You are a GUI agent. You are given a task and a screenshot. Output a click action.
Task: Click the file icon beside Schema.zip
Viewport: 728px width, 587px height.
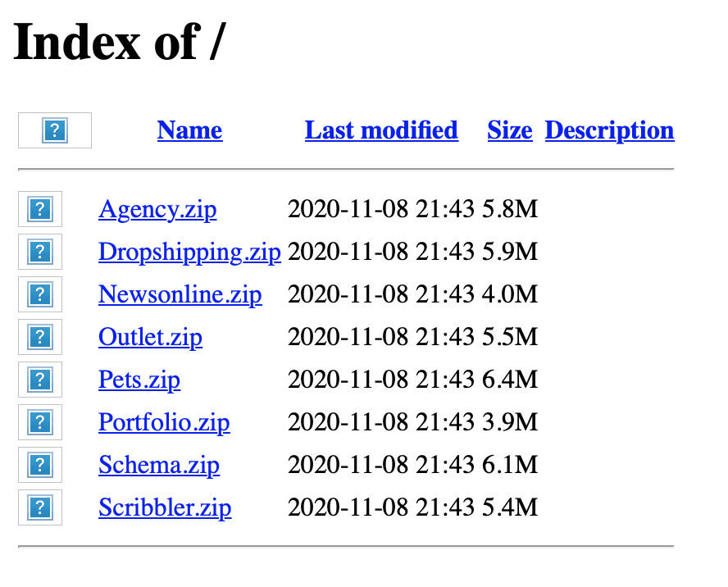point(40,465)
